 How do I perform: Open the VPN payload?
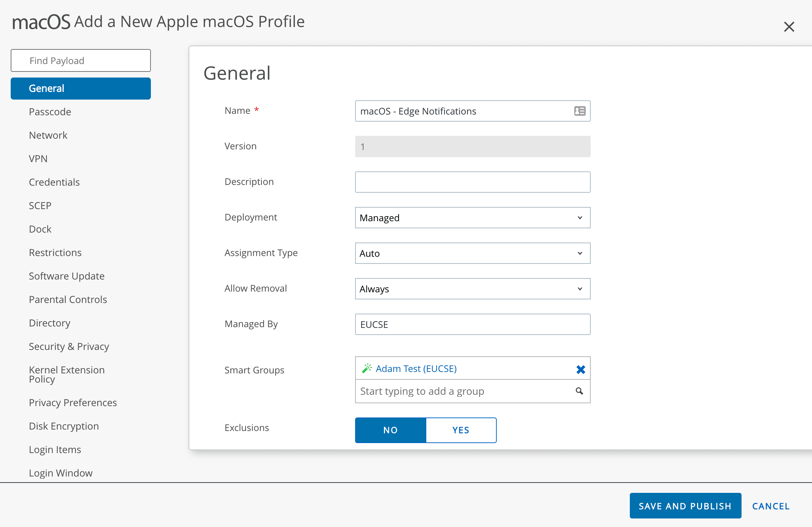(38, 159)
